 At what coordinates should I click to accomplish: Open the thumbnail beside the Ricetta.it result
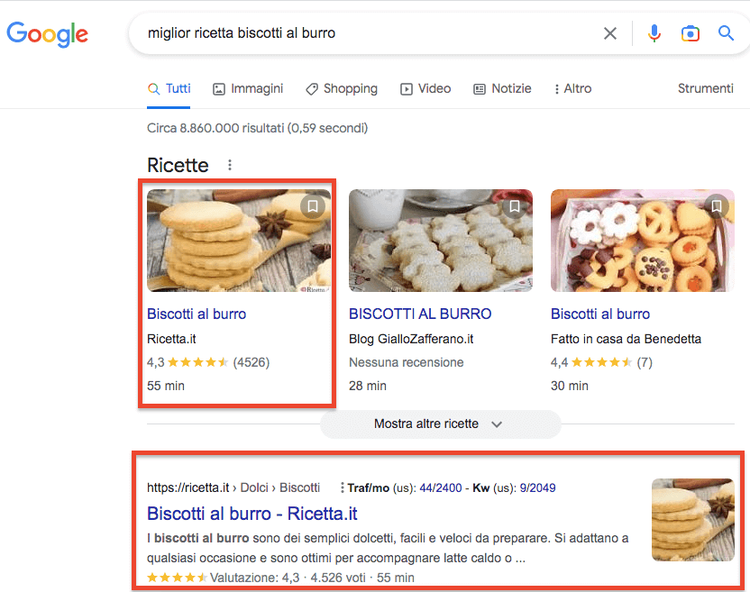click(x=693, y=520)
